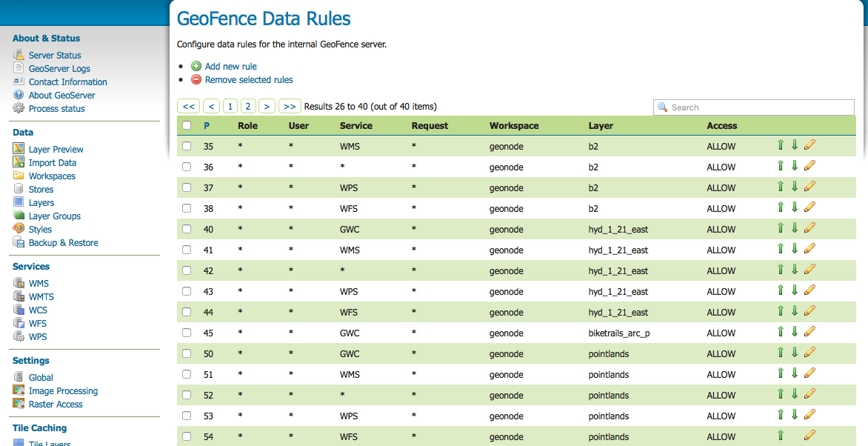Click the WCS service icon
The image size is (868, 446).
click(19, 310)
